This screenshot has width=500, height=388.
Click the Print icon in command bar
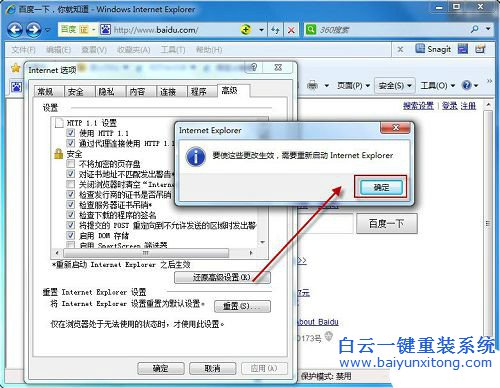[x=312, y=85]
